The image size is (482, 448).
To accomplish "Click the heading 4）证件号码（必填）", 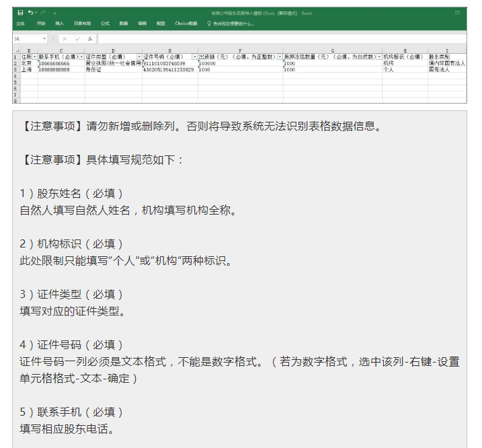I will pos(71,345).
